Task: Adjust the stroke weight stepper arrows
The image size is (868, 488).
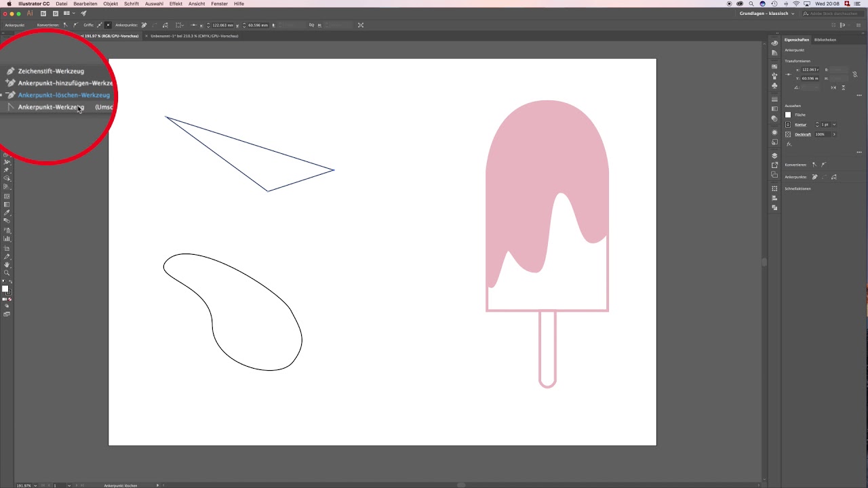Action: coord(817,125)
